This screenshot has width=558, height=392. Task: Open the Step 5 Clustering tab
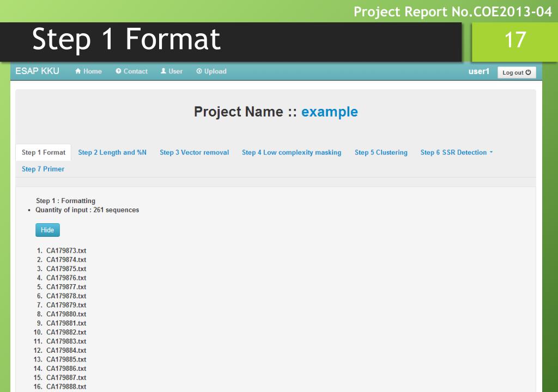click(x=381, y=152)
